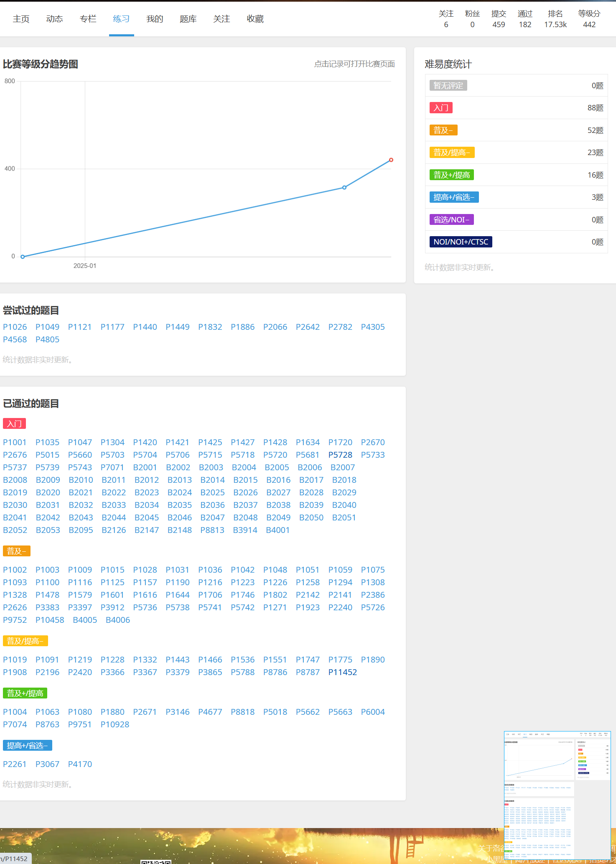616x864 pixels.
Task: Open passed problem P10928
Action: [x=115, y=724]
